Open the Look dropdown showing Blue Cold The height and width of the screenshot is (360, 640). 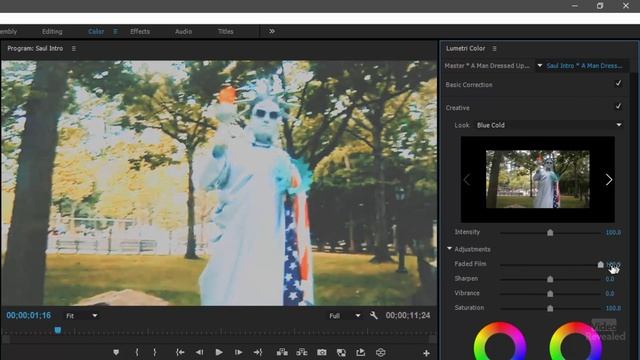(549, 125)
